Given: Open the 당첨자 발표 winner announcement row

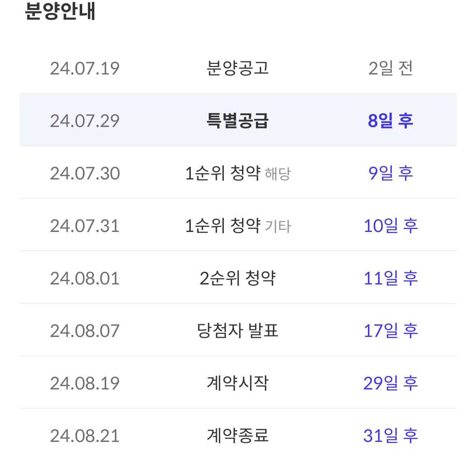Looking at the screenshot, I should 238,330.
